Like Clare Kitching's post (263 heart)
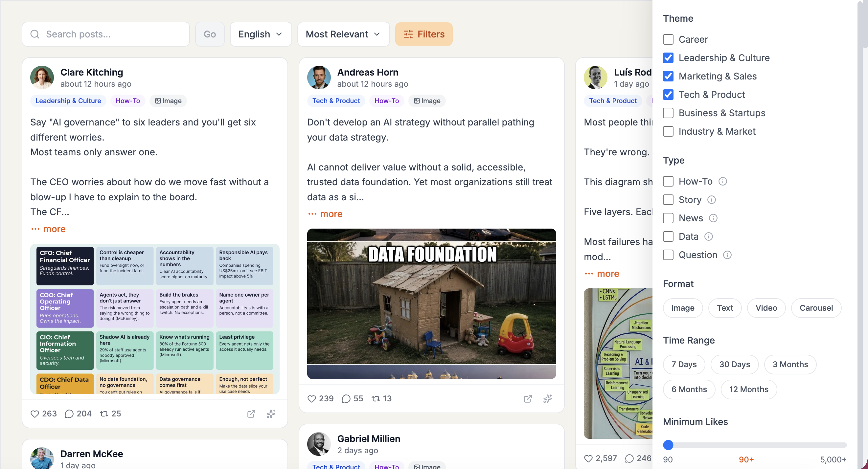Viewport: 868px width, 469px height. [x=35, y=414]
